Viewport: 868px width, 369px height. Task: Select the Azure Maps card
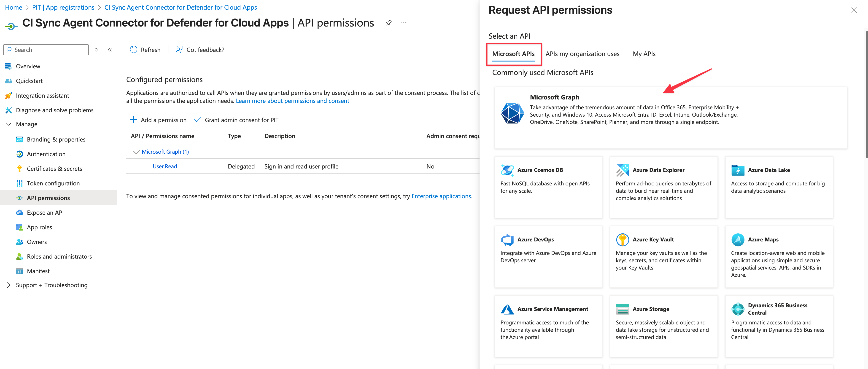coord(779,257)
